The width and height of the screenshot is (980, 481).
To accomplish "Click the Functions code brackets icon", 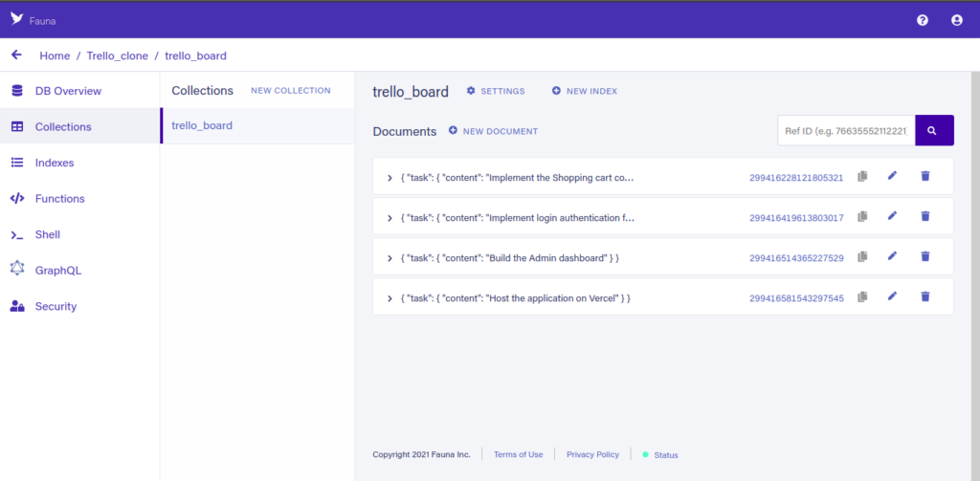I will coord(17,199).
